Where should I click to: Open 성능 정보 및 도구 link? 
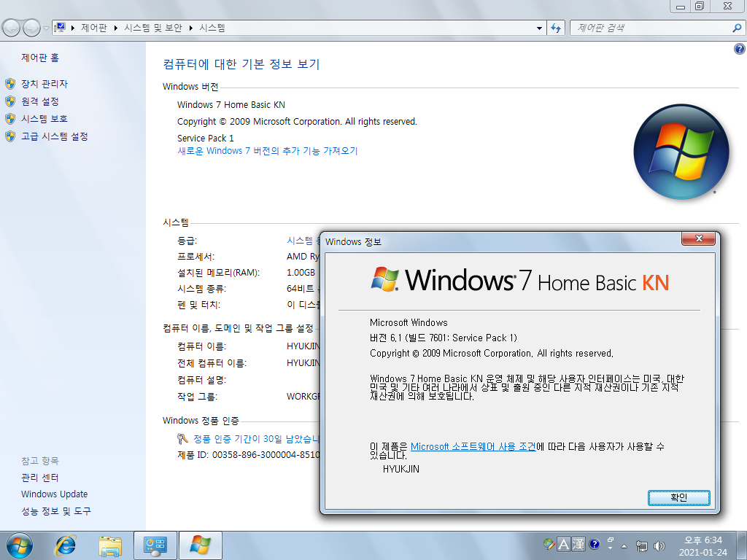[x=55, y=511]
